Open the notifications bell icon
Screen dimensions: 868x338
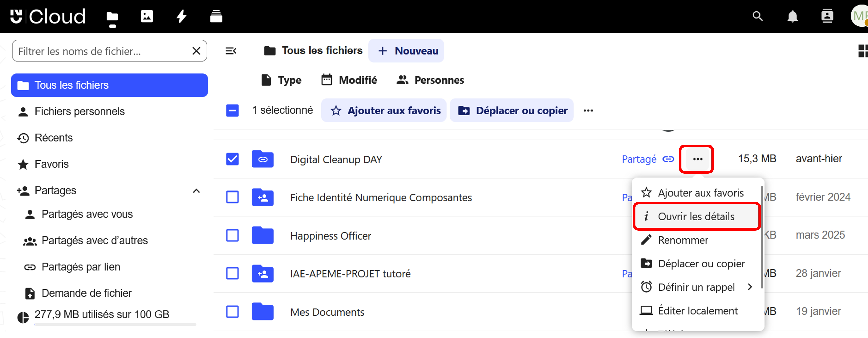793,16
